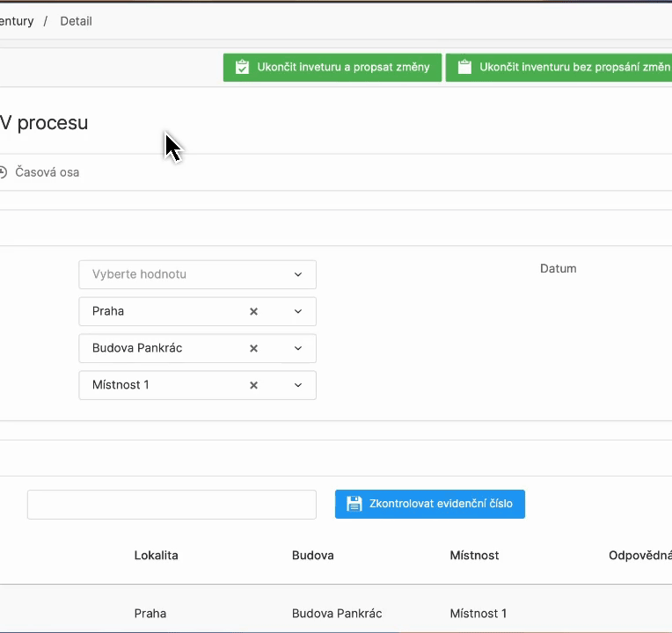Screen dimensions: 672x633
Task: Open the 'Vyberte hodnotu' dropdown
Action: point(197,274)
